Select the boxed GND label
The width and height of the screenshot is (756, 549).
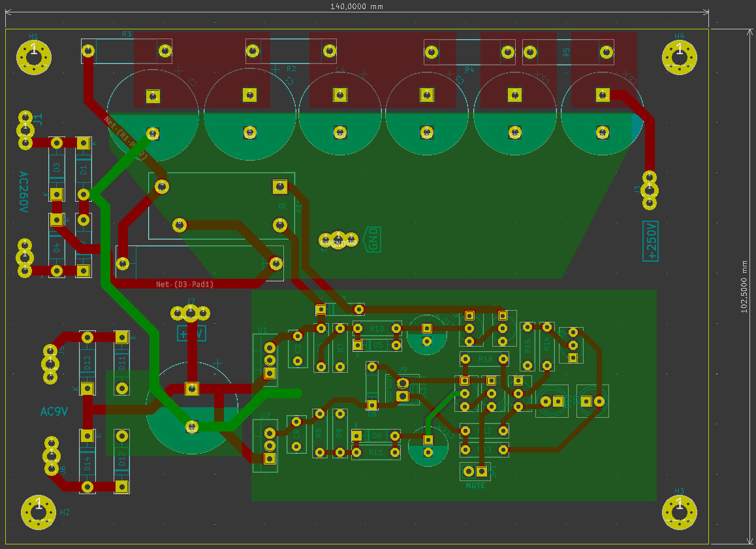(x=373, y=240)
